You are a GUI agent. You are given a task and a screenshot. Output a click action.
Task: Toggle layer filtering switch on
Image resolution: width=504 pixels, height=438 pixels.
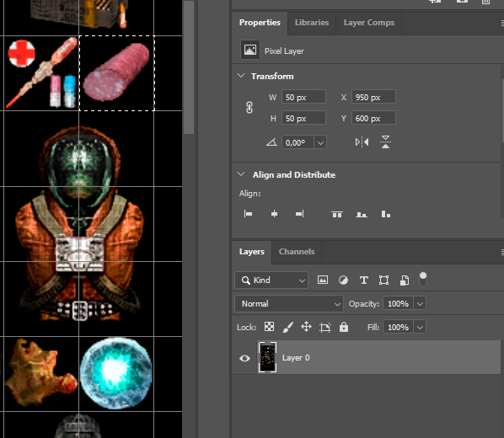[423, 280]
